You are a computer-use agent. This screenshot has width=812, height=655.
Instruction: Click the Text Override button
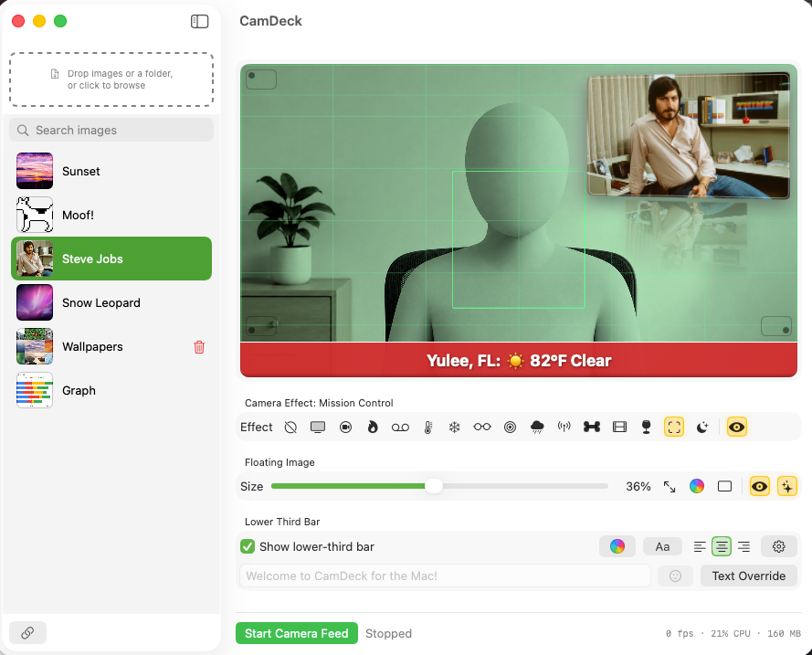748,576
